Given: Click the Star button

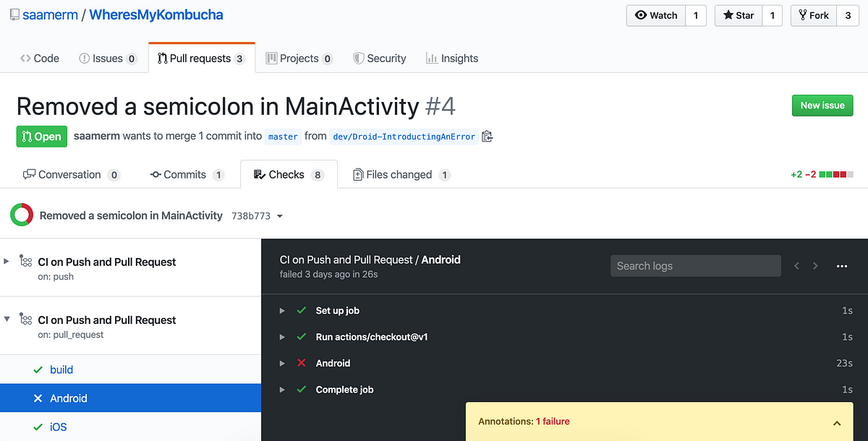Looking at the screenshot, I should click(x=738, y=15).
